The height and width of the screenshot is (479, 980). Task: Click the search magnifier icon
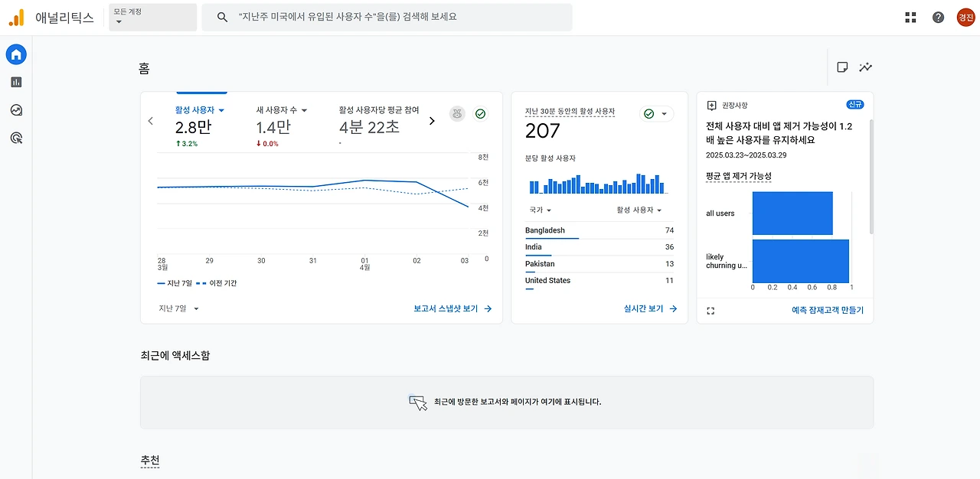[x=222, y=17]
